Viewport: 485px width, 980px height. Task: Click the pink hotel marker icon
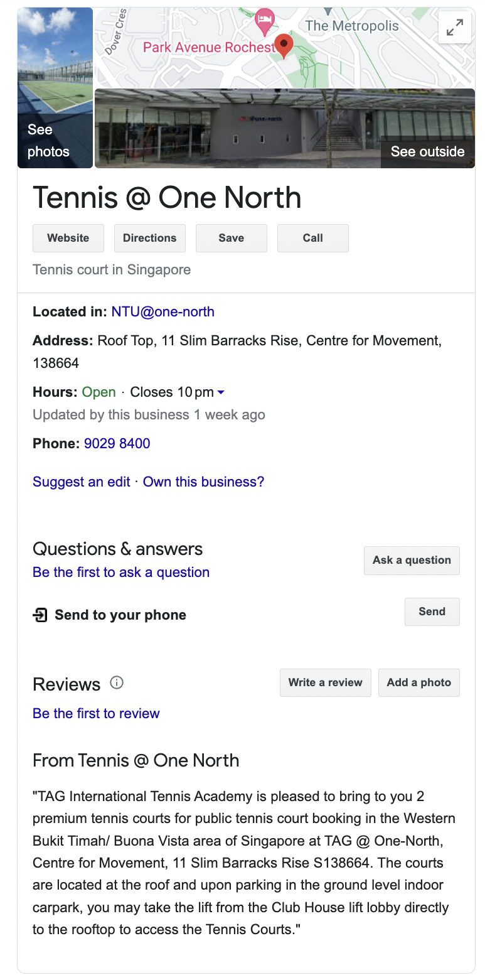point(265,20)
